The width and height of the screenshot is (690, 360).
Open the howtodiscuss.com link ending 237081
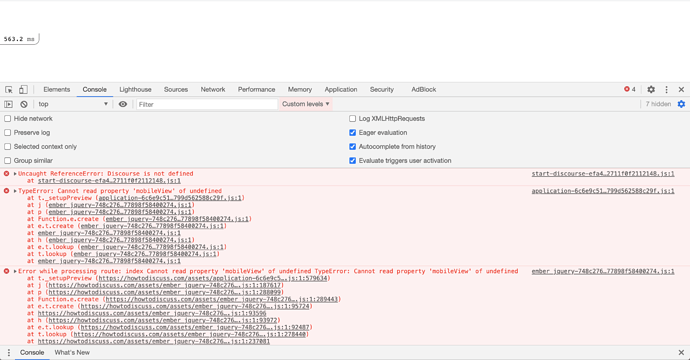click(x=154, y=342)
